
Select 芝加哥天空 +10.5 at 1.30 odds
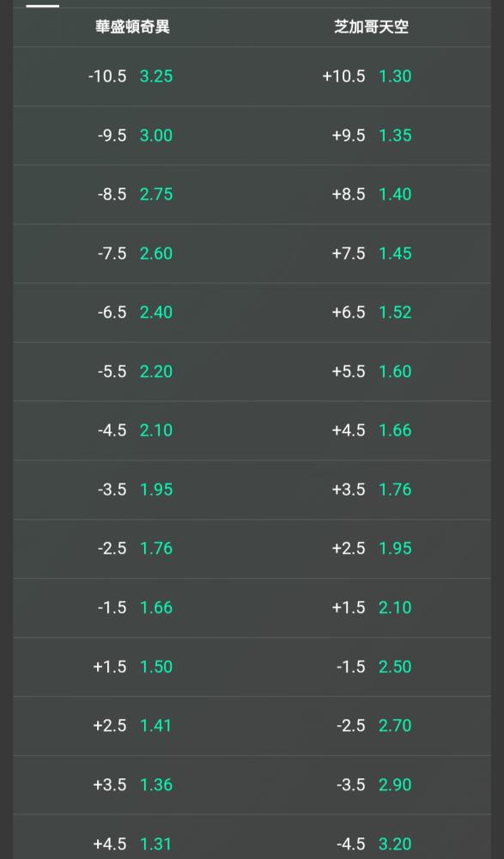tap(372, 76)
